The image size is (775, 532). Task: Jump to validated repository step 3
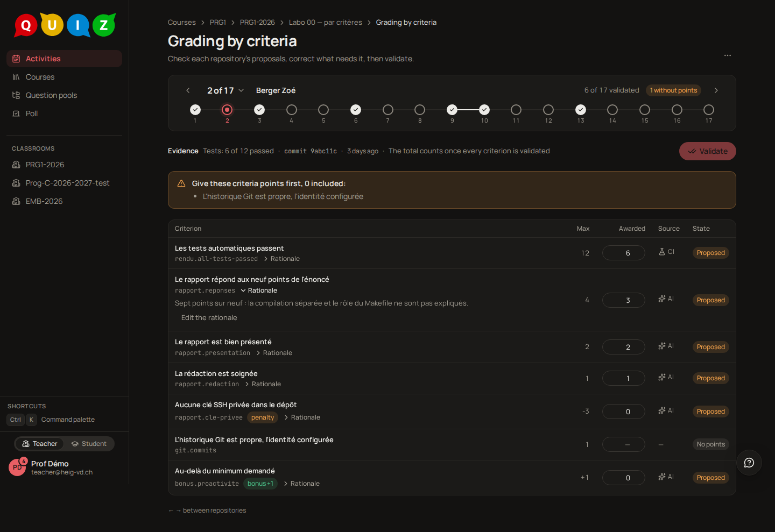259,110
